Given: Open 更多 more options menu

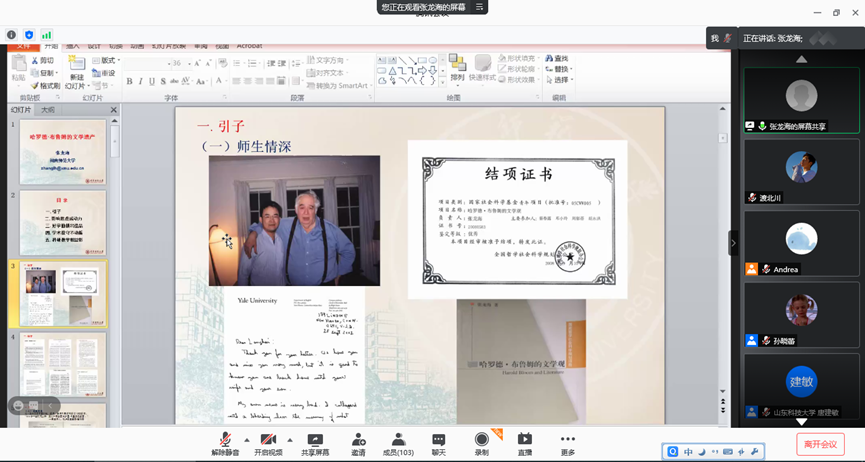Looking at the screenshot, I should (x=568, y=443).
